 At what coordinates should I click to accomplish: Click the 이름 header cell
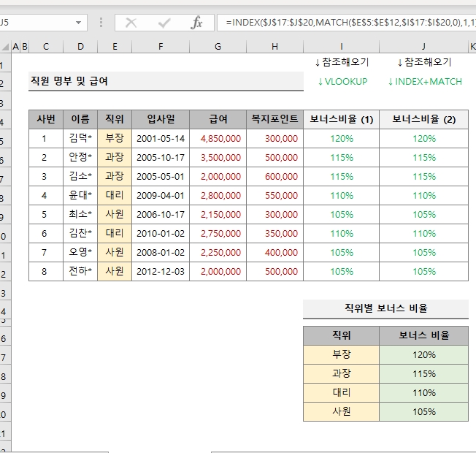click(x=80, y=119)
